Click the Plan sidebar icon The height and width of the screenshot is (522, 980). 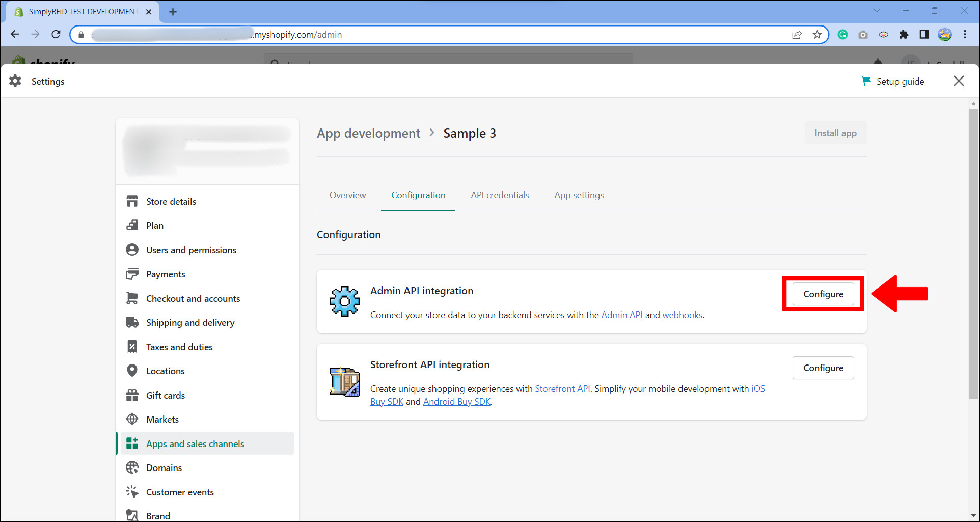pos(132,225)
